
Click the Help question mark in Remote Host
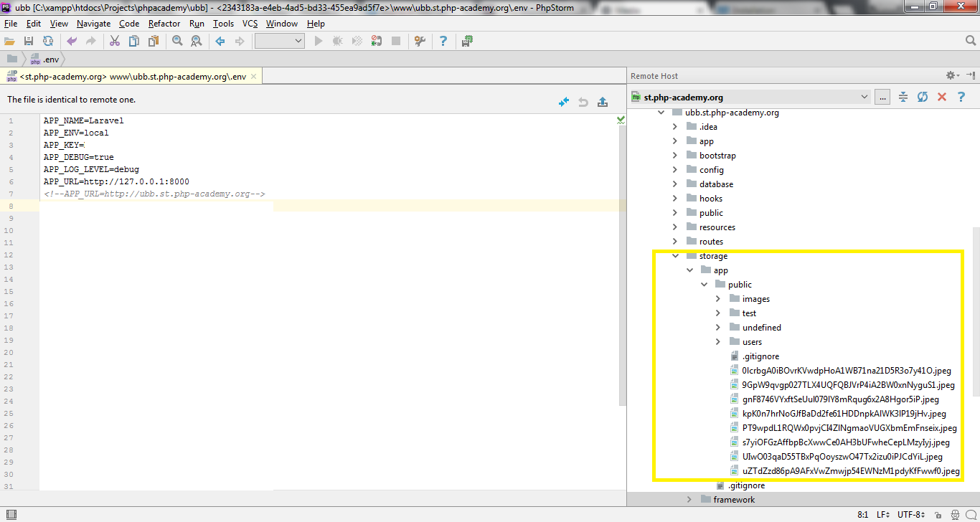(961, 97)
